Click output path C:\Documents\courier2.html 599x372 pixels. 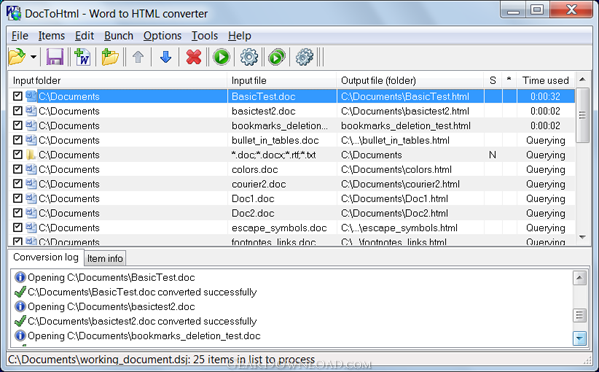click(x=400, y=184)
